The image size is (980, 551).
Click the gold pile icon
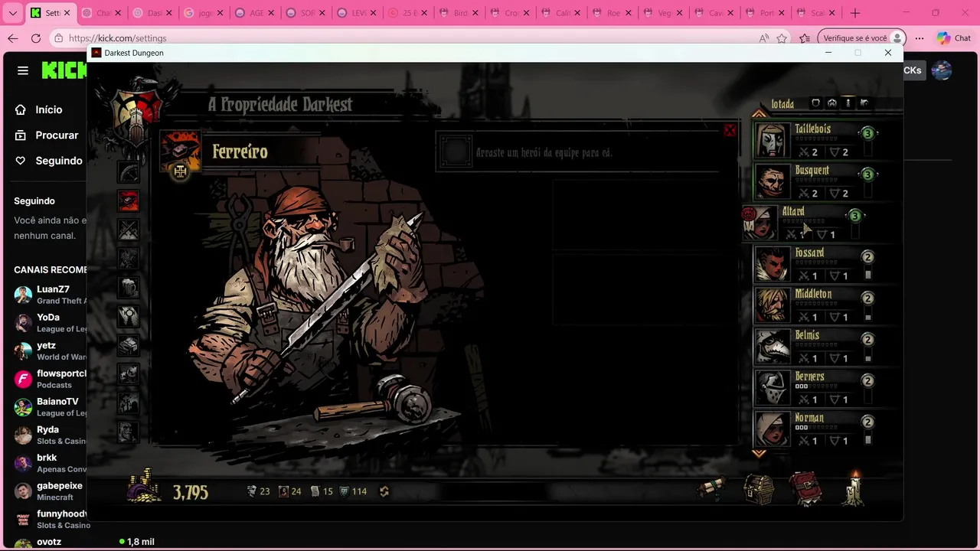(x=144, y=487)
